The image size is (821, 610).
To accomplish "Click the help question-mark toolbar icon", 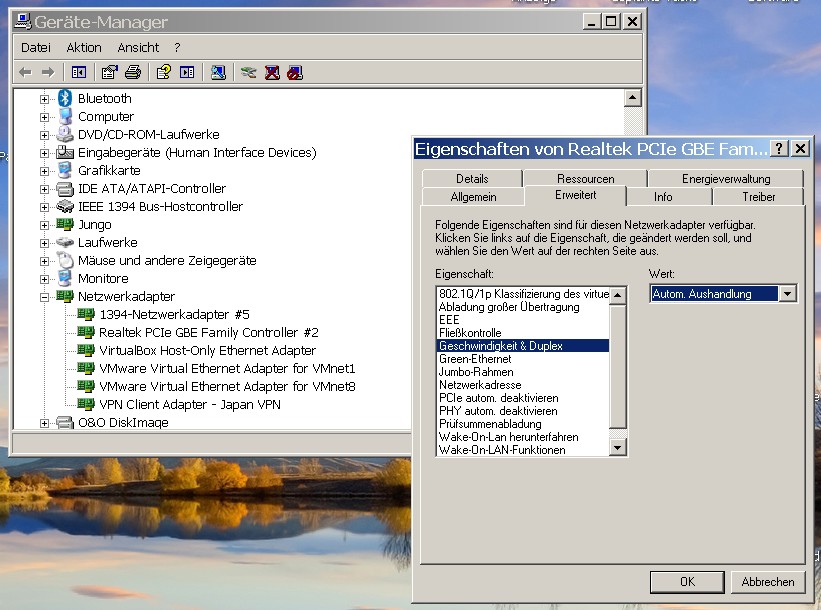I will pyautogui.click(x=163, y=72).
